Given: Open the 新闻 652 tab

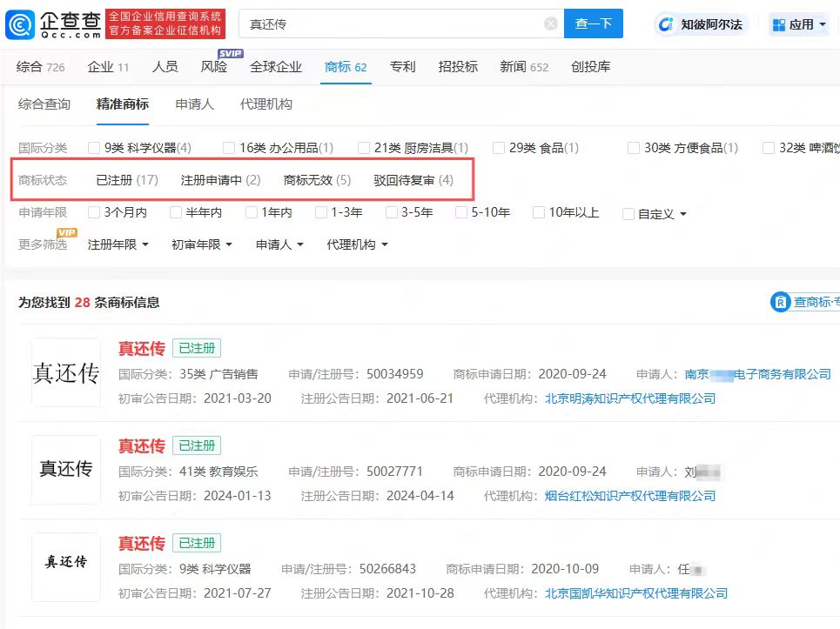Looking at the screenshot, I should tap(524, 67).
